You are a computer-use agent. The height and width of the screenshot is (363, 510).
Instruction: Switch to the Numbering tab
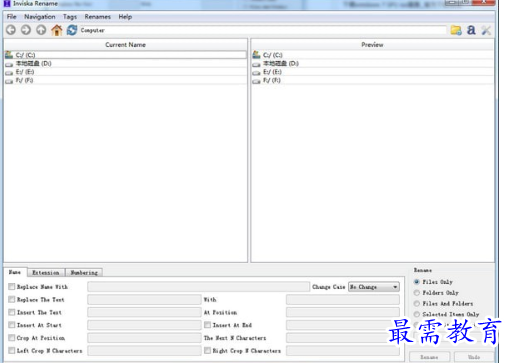point(84,273)
